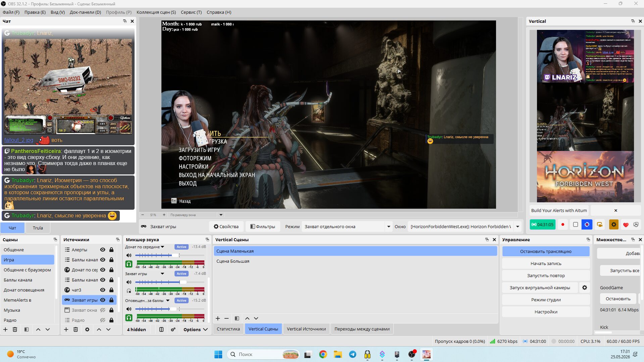Open the Оповещен...за баллы mixer dropdown arrow
Screen dimensions: 644x362
click(x=168, y=301)
